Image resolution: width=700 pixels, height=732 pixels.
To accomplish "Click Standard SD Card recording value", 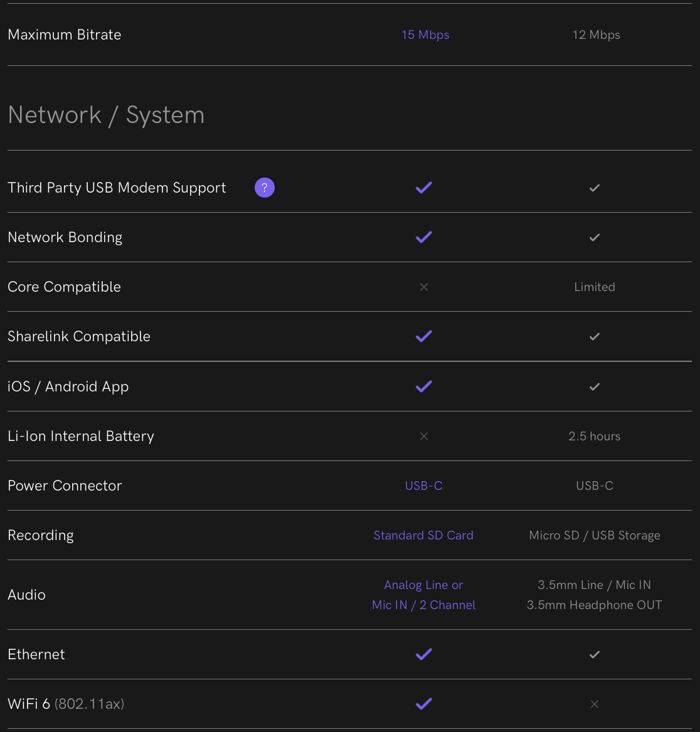I will click(x=423, y=536).
